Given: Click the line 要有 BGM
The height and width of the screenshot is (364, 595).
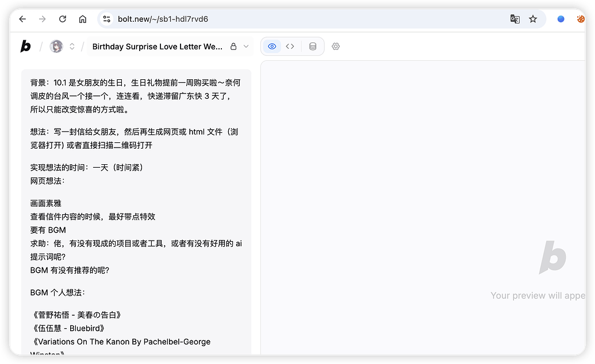Looking at the screenshot, I should (48, 230).
